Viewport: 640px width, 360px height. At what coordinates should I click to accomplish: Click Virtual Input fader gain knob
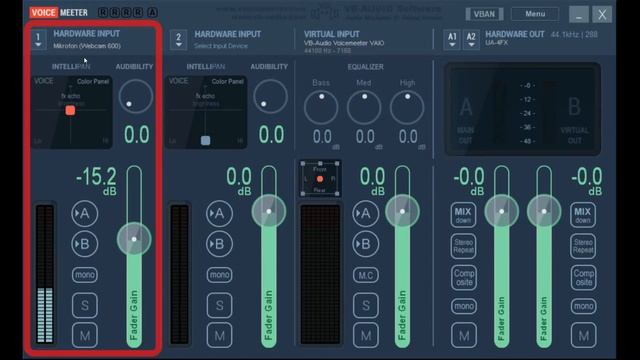402,211
